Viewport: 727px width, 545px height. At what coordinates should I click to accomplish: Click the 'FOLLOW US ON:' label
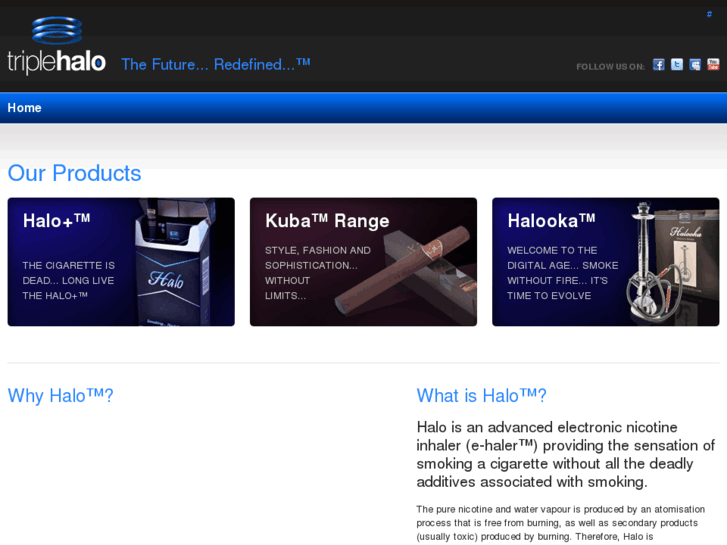pyautogui.click(x=610, y=67)
